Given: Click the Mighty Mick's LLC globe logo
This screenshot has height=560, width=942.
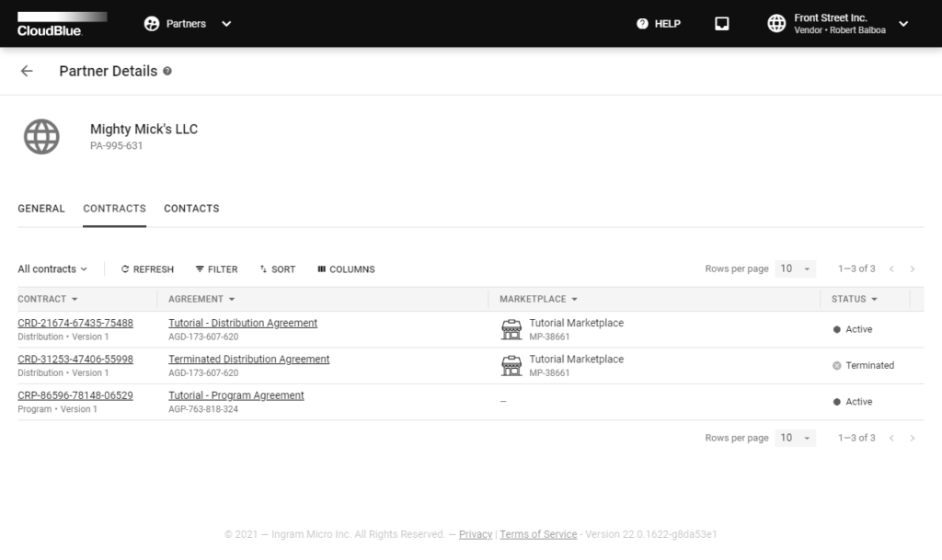Looking at the screenshot, I should (x=41, y=137).
